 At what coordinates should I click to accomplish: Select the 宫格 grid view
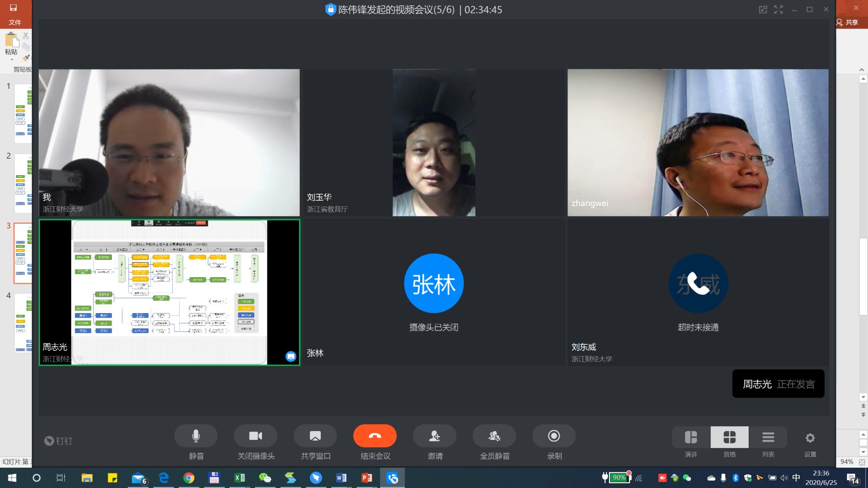pos(730,437)
